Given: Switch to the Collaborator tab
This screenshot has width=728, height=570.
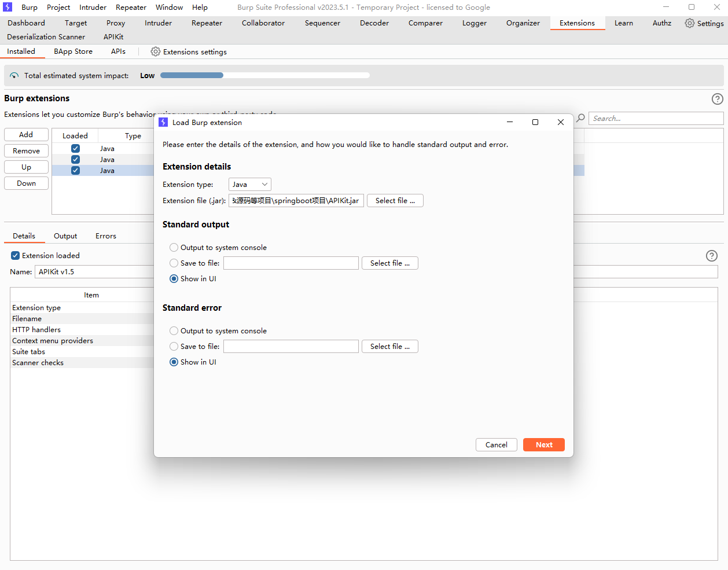Looking at the screenshot, I should coord(263,23).
